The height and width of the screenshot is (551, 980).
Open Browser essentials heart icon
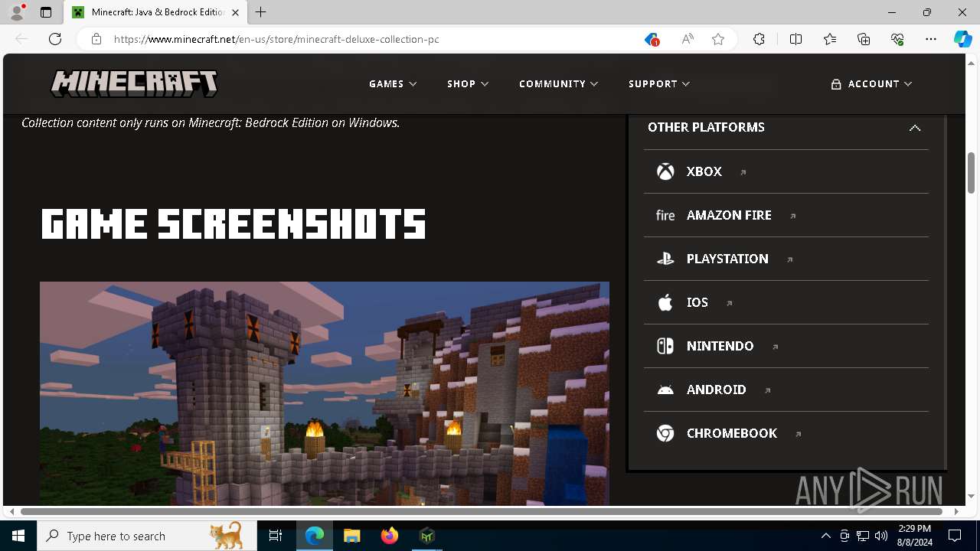point(897,39)
